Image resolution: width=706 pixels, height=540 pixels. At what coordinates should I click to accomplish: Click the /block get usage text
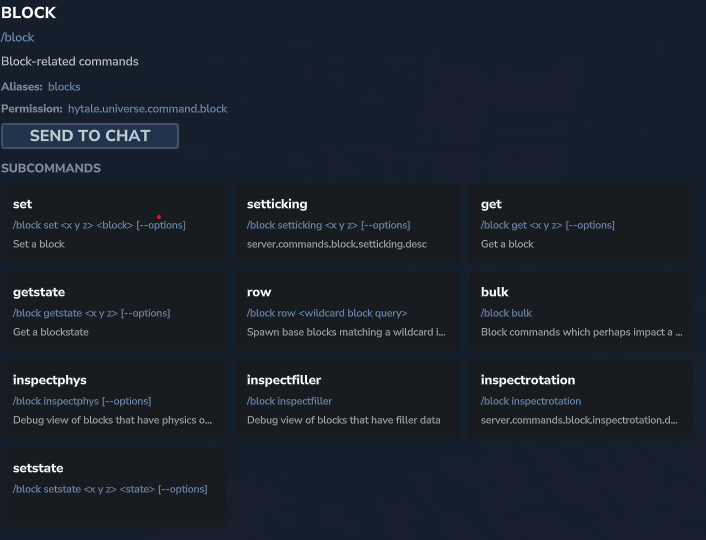click(548, 225)
